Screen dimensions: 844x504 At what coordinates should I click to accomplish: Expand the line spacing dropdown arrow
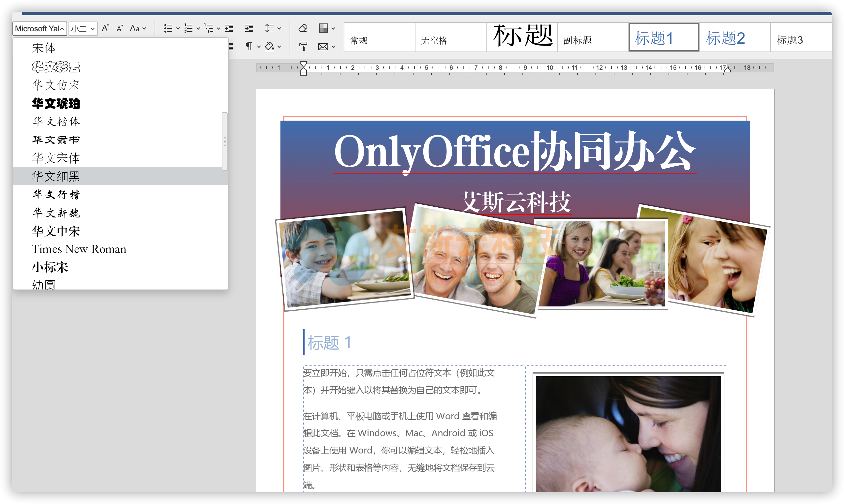[x=279, y=29]
